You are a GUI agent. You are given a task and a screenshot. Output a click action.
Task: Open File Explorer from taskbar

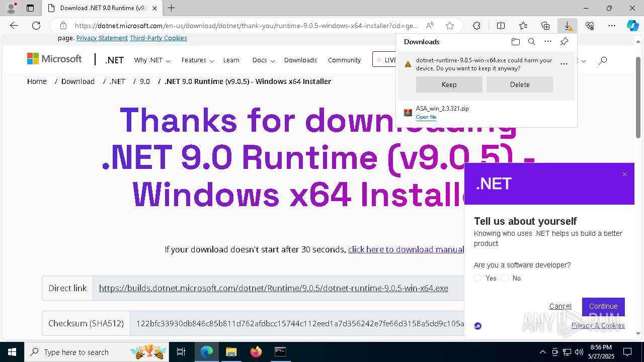(231, 352)
